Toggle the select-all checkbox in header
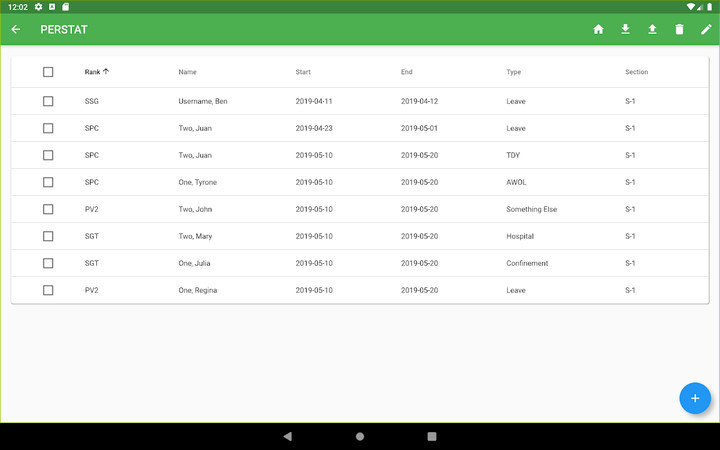Viewport: 720px width, 450px height. coord(48,72)
